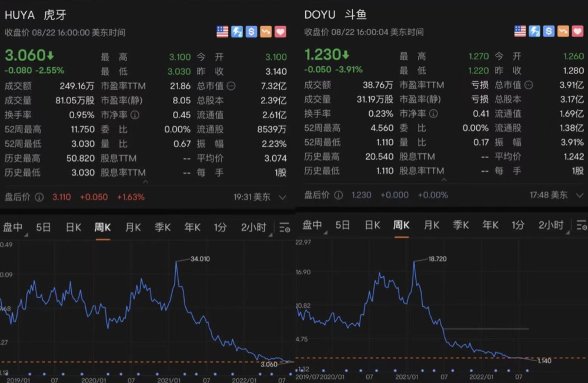
Task: Click DOYU chart peak label 18.720
Action: tap(437, 259)
